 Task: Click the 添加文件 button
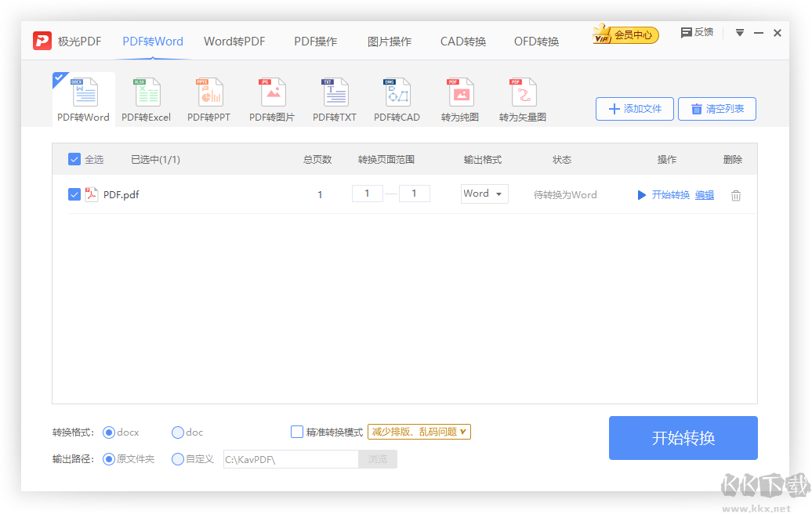coord(634,109)
